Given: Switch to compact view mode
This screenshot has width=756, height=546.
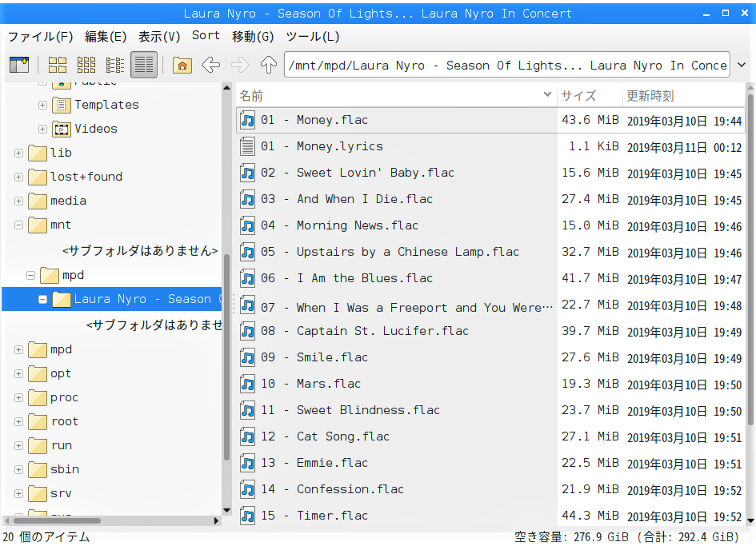Looking at the screenshot, I should tap(114, 65).
